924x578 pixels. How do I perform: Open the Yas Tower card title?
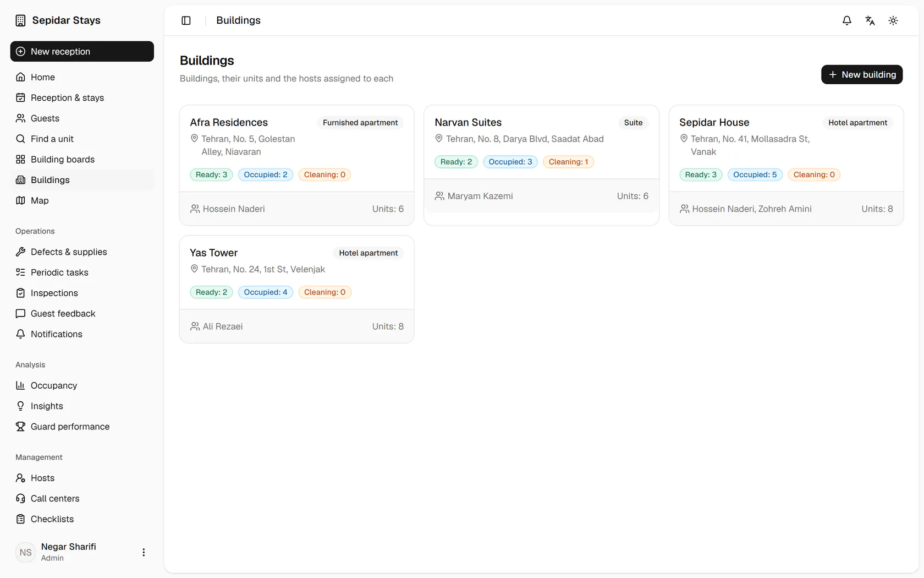pyautogui.click(x=213, y=253)
